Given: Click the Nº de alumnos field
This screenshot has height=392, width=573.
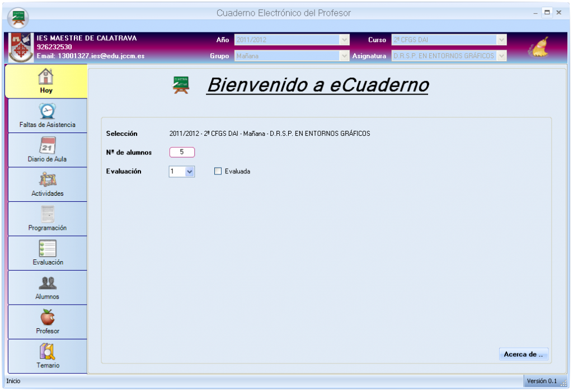Looking at the screenshot, I should click(182, 152).
